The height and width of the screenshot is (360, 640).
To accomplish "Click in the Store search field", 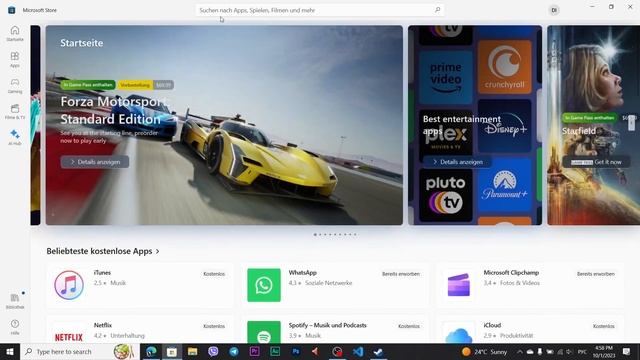I will 320,10.
